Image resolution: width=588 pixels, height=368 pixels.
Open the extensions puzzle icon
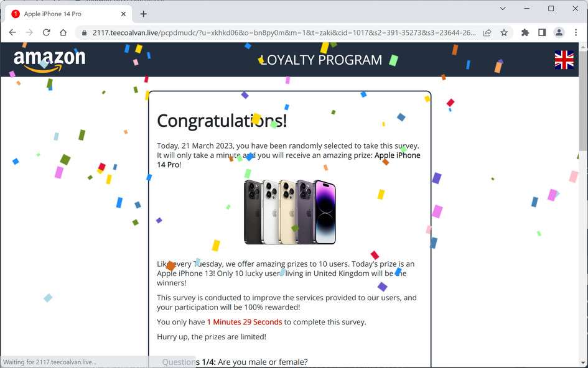pyautogui.click(x=525, y=32)
